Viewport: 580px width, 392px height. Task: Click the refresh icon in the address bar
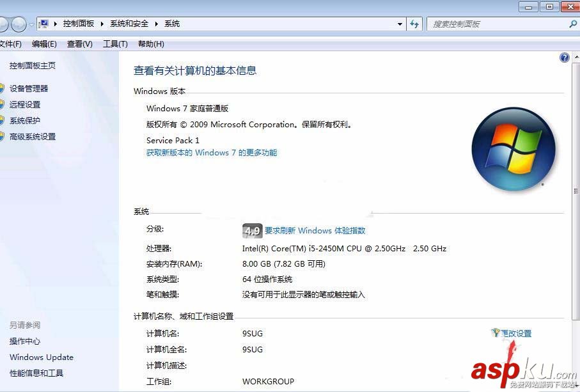pyautogui.click(x=414, y=24)
